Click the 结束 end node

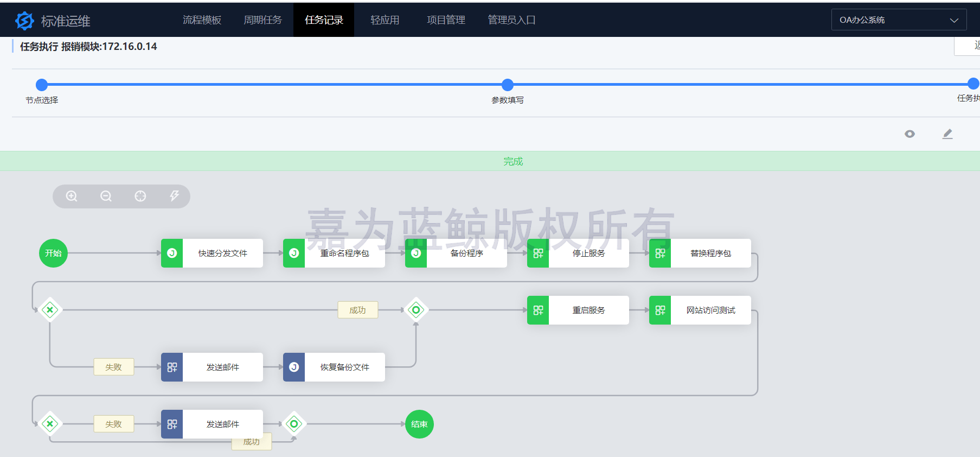click(x=419, y=424)
